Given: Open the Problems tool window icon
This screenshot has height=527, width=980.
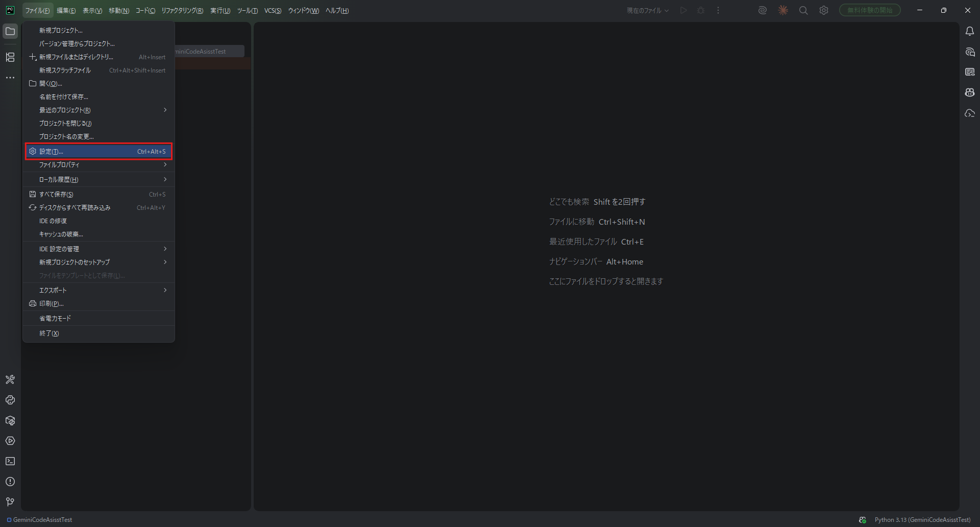Looking at the screenshot, I should pos(10,482).
